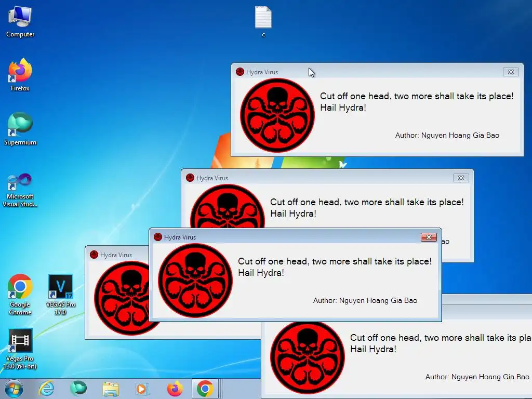Open the Windows Start menu orb
532x399 pixels.
point(14,389)
